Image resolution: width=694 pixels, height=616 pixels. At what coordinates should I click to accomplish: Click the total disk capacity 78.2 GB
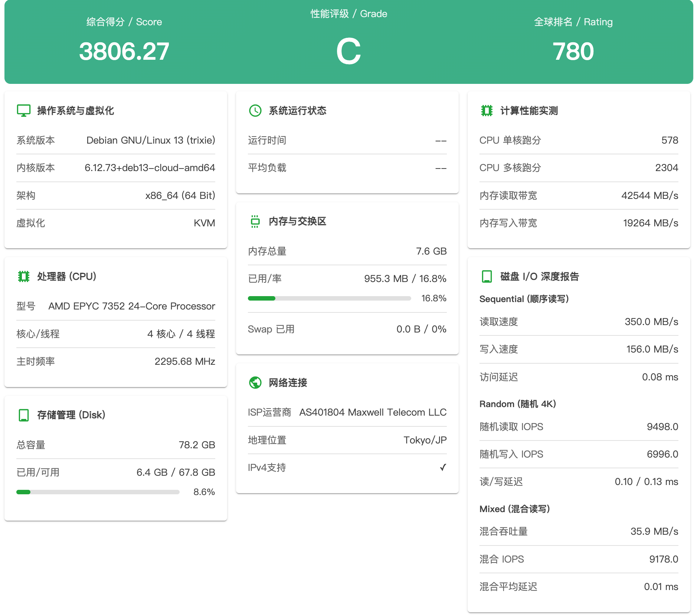pos(197,445)
